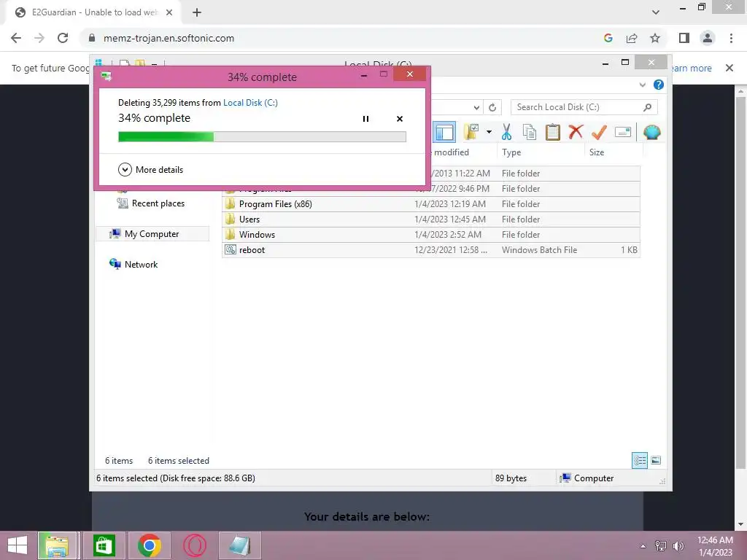
Task: Click the learn more link in info bar
Action: click(691, 68)
